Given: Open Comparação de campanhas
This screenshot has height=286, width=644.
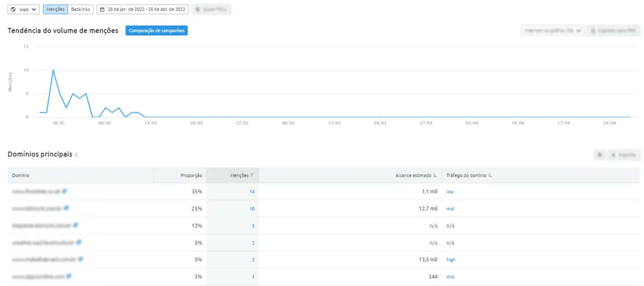Looking at the screenshot, I should coord(157,30).
